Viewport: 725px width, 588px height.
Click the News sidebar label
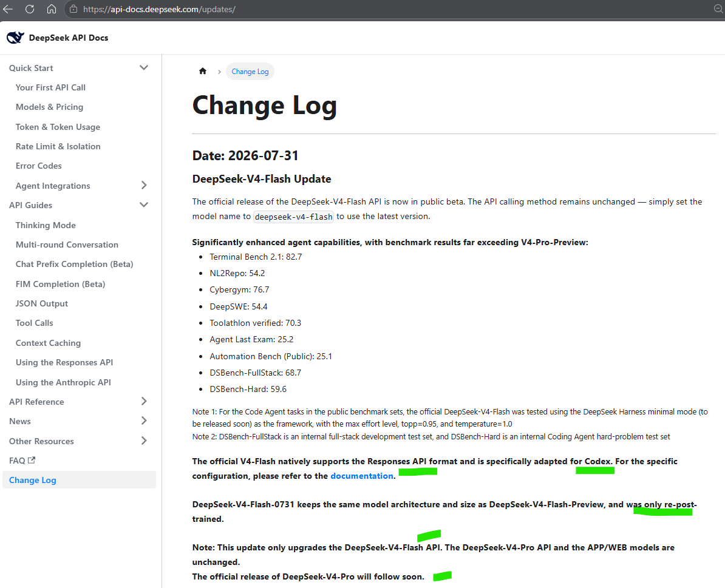(x=20, y=421)
